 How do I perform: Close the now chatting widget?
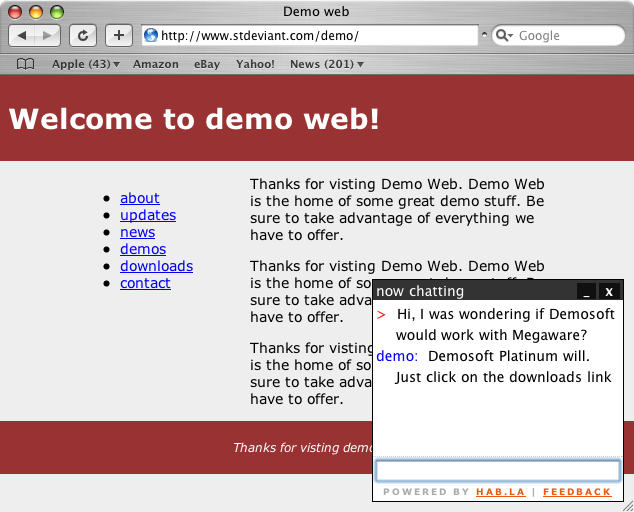[x=609, y=291]
